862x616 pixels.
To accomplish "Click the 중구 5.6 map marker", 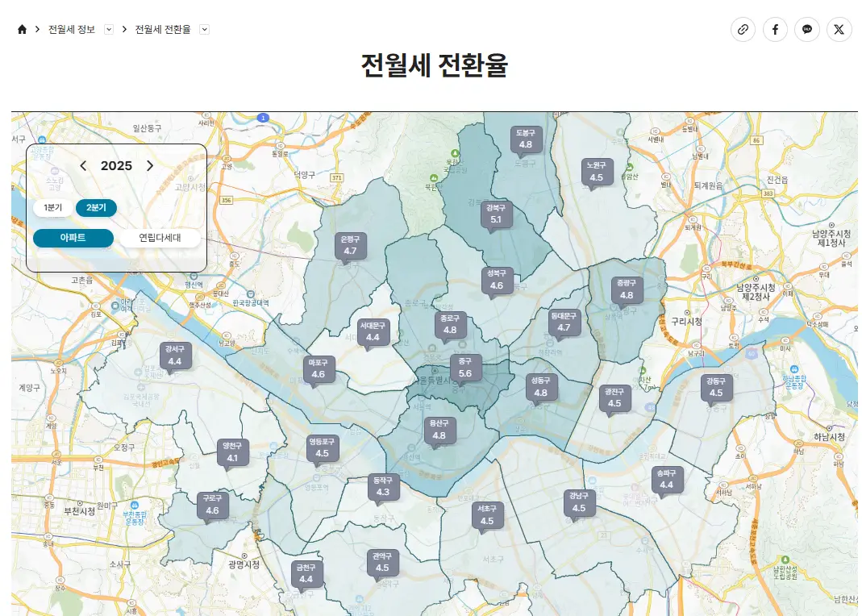I will pyautogui.click(x=466, y=367).
